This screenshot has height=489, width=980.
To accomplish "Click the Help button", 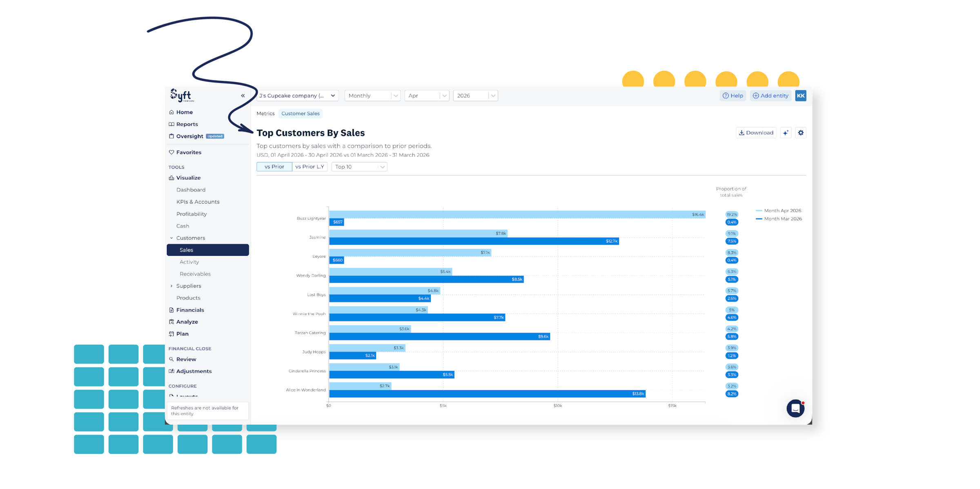I will pyautogui.click(x=733, y=96).
